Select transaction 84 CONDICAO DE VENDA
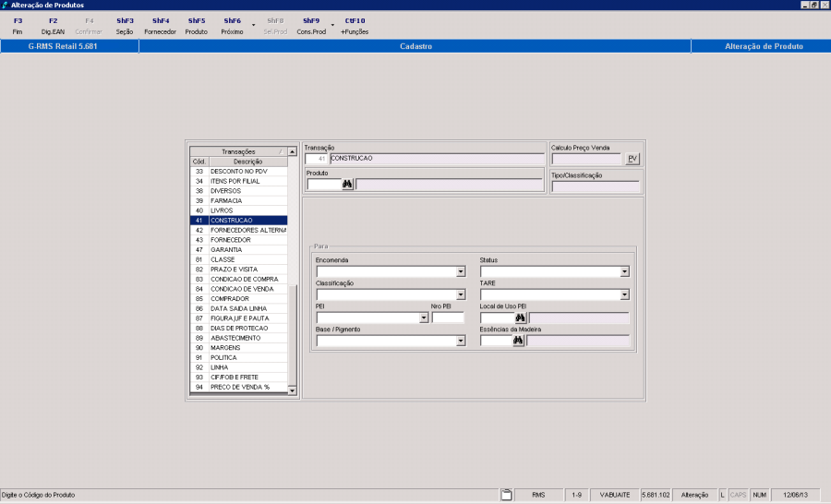Image resolution: width=831 pixels, height=504 pixels. pyautogui.click(x=238, y=289)
